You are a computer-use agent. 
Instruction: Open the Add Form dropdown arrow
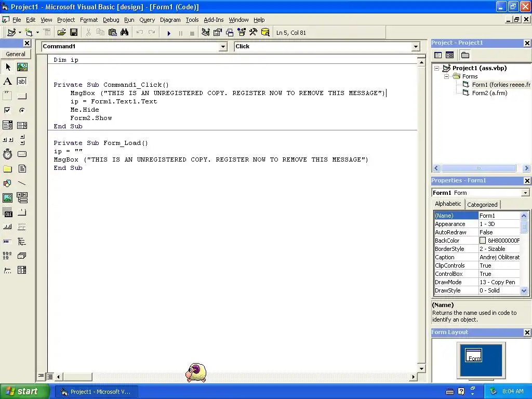(37, 32)
